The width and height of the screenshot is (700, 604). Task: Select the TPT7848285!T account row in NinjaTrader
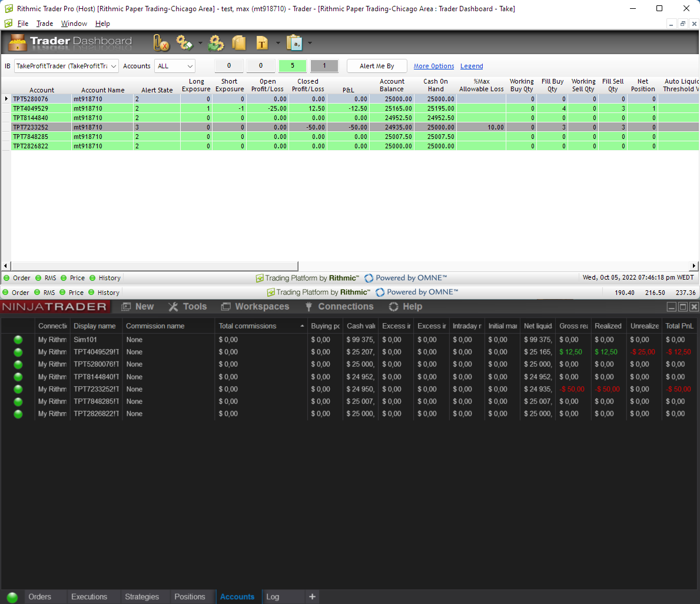[349, 401]
